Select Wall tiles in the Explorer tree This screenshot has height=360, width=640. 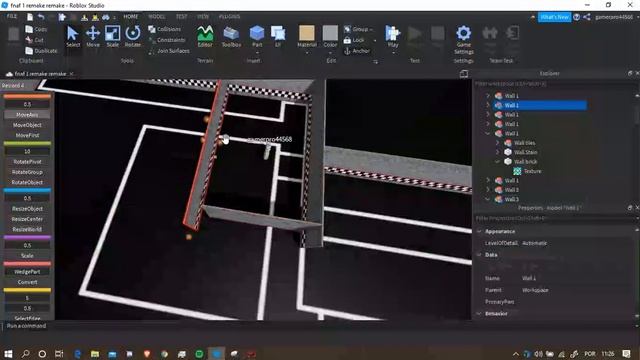tap(524, 143)
